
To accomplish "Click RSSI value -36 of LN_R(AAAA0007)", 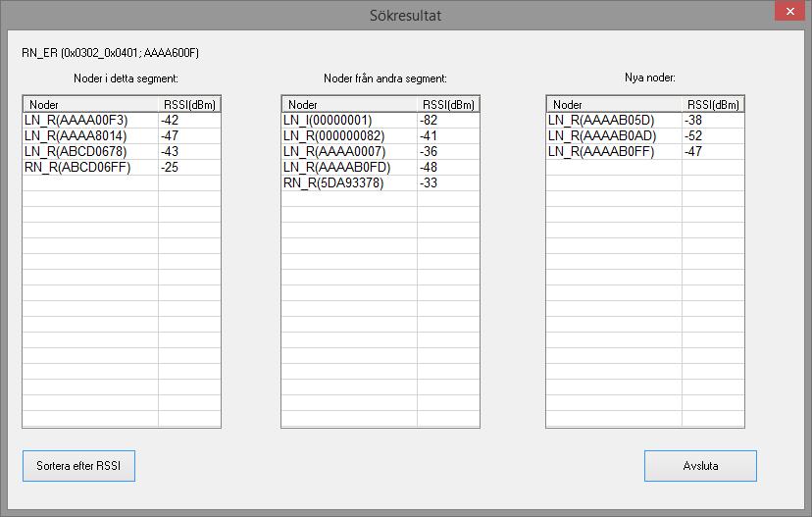I will [429, 151].
